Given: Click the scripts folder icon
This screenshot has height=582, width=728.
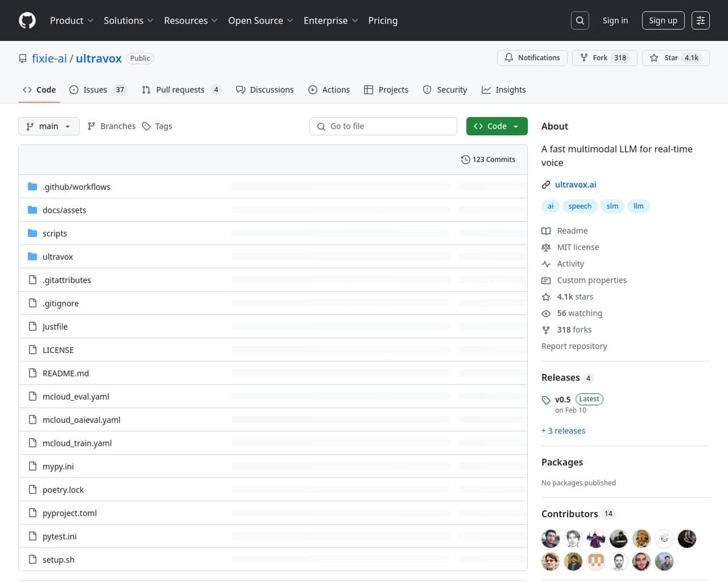Looking at the screenshot, I should tap(32, 233).
